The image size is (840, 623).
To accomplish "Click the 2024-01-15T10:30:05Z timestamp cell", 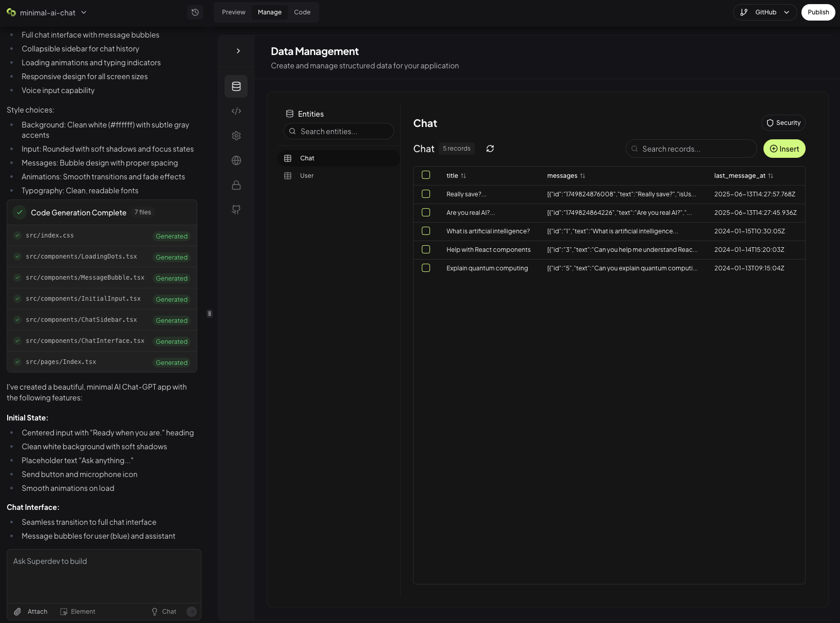I will point(750,231).
